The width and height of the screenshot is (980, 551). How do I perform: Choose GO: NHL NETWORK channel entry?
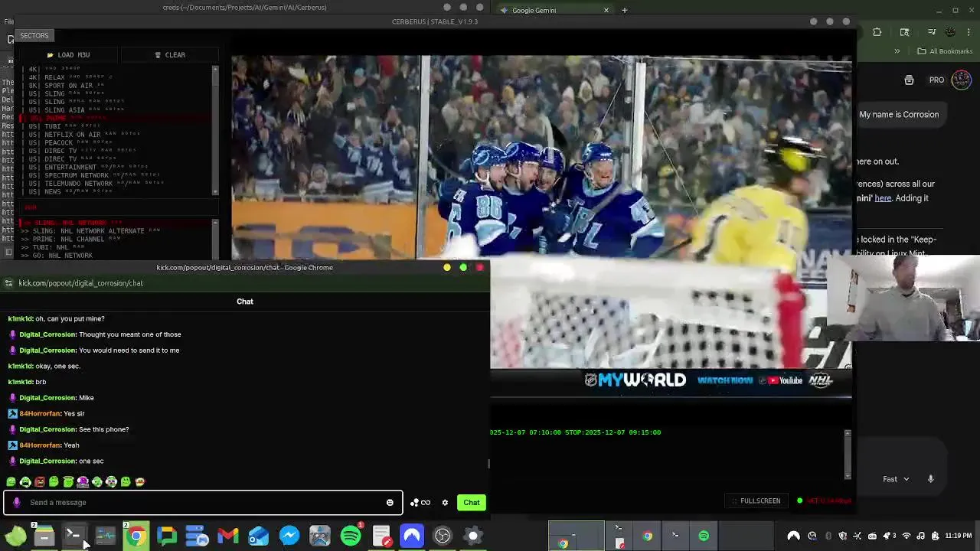coord(115,256)
